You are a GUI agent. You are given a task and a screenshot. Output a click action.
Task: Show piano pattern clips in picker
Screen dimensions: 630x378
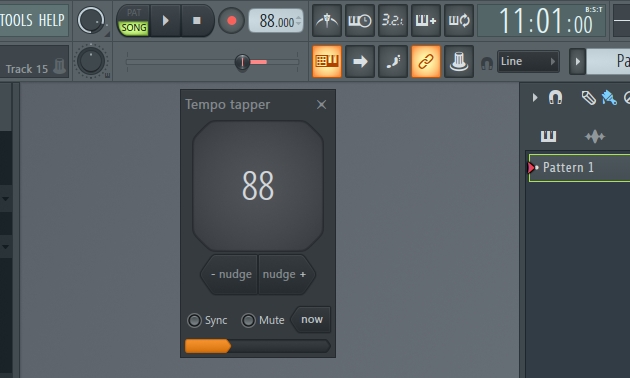click(x=548, y=137)
